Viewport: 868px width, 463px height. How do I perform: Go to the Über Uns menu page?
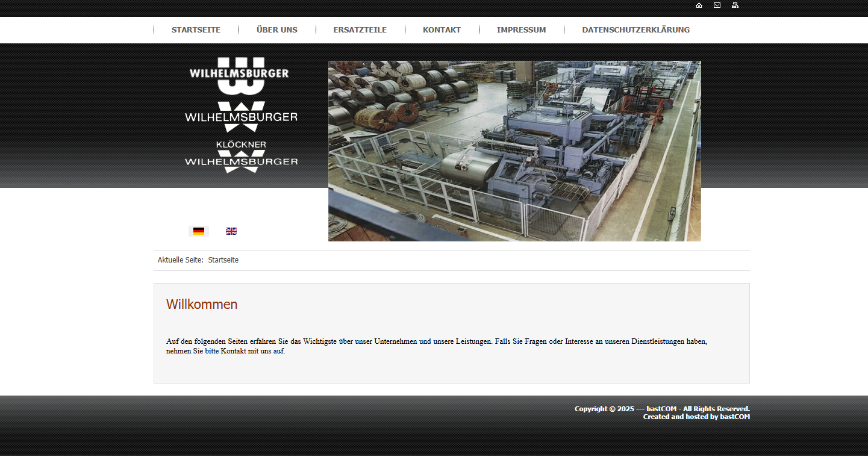277,30
